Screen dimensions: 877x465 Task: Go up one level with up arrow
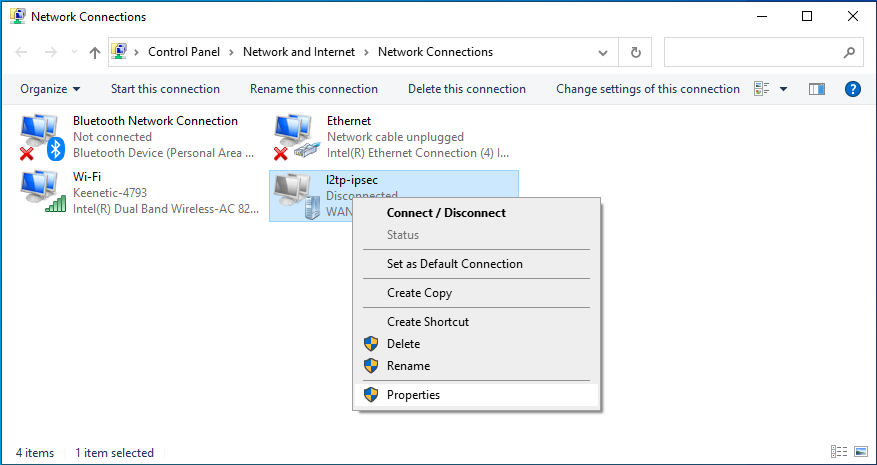(x=95, y=53)
